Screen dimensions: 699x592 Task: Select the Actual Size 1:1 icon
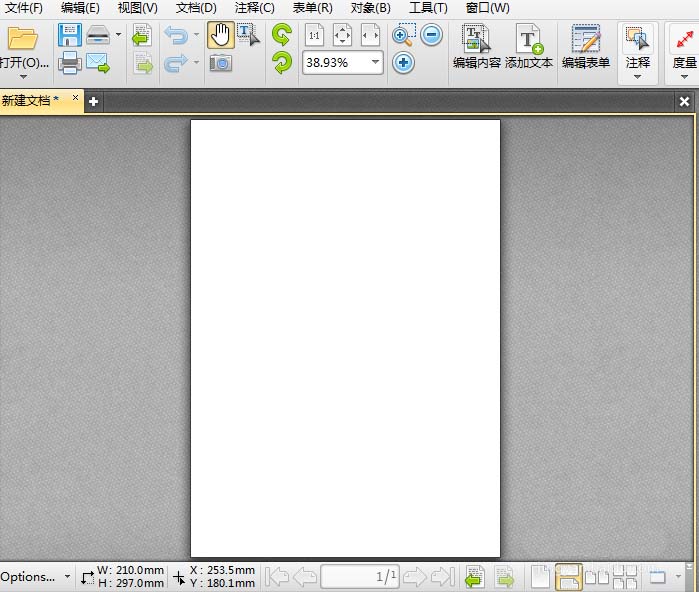click(x=314, y=36)
